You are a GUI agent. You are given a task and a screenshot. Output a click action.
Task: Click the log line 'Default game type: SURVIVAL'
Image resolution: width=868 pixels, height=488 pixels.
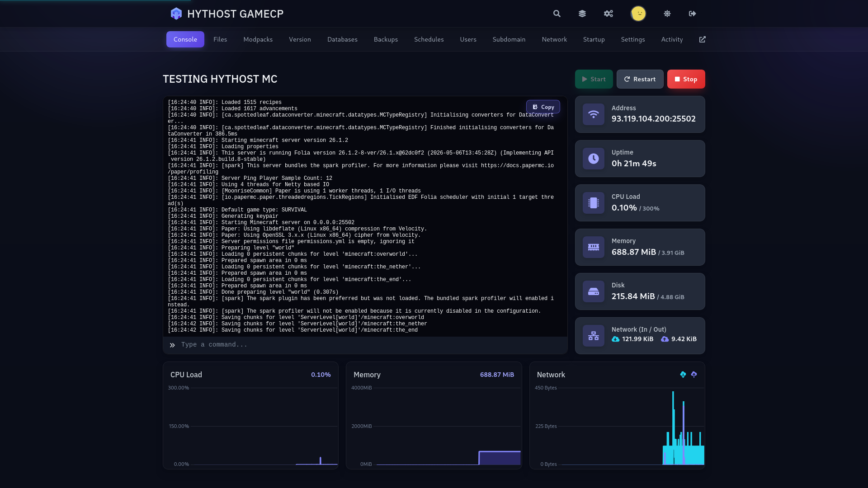coord(237,210)
